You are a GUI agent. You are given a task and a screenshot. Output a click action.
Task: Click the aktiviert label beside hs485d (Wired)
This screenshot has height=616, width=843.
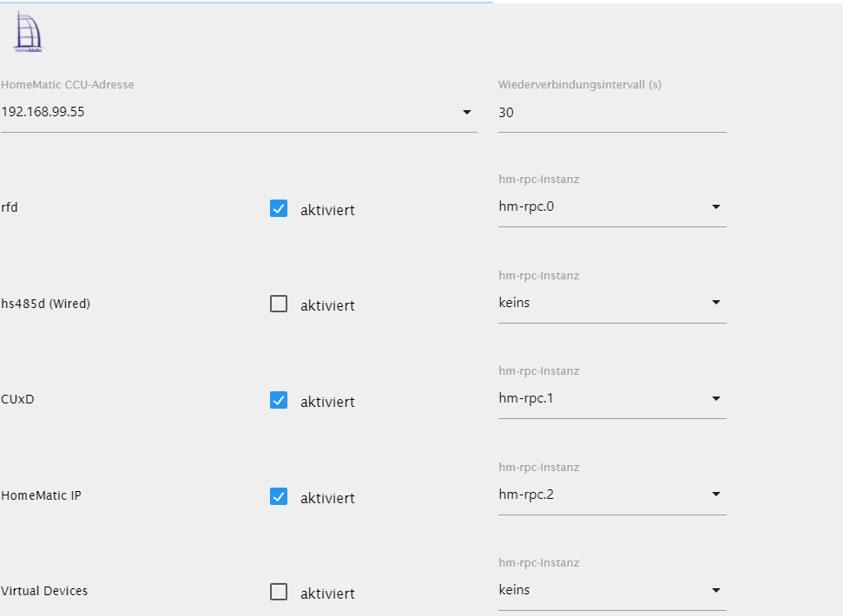point(327,305)
